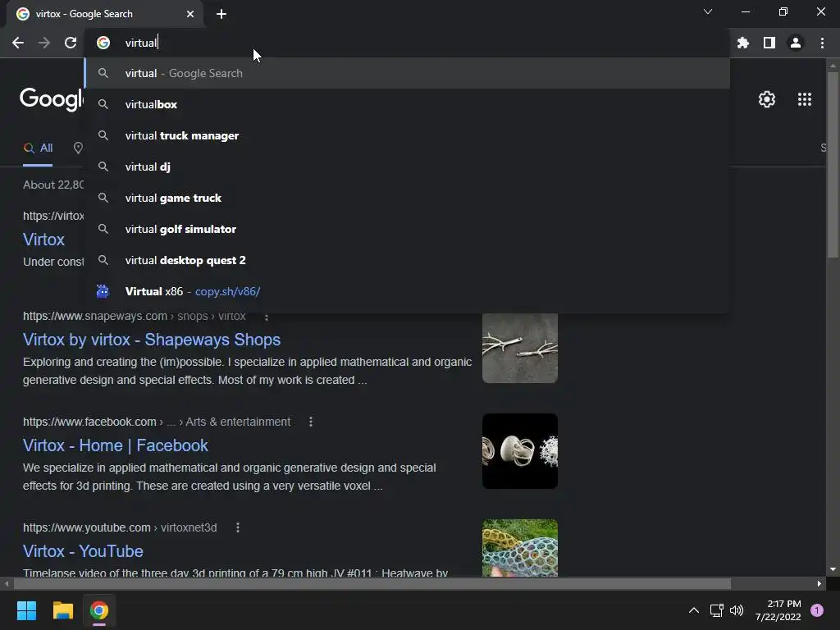Reload the current page
This screenshot has width=840, height=630.
point(71,43)
